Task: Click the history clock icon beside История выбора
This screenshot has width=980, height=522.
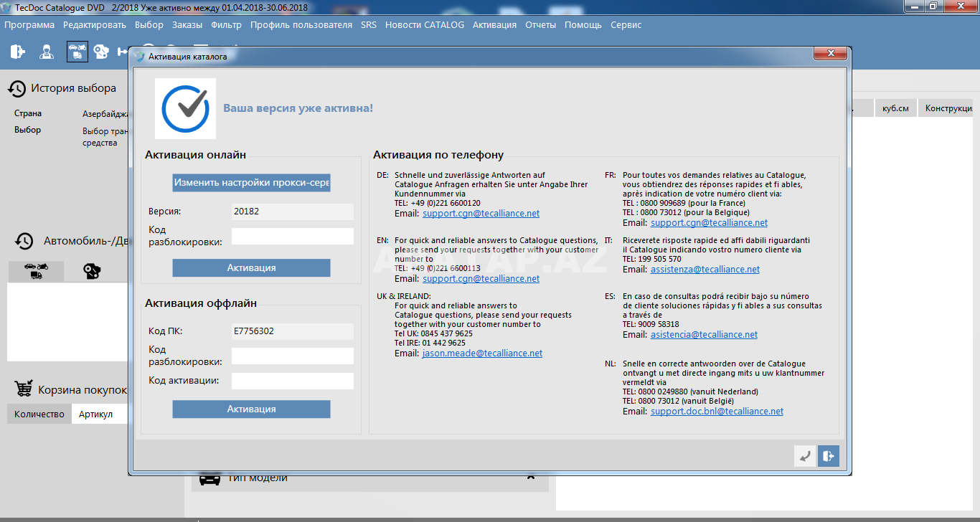Action: point(17,88)
